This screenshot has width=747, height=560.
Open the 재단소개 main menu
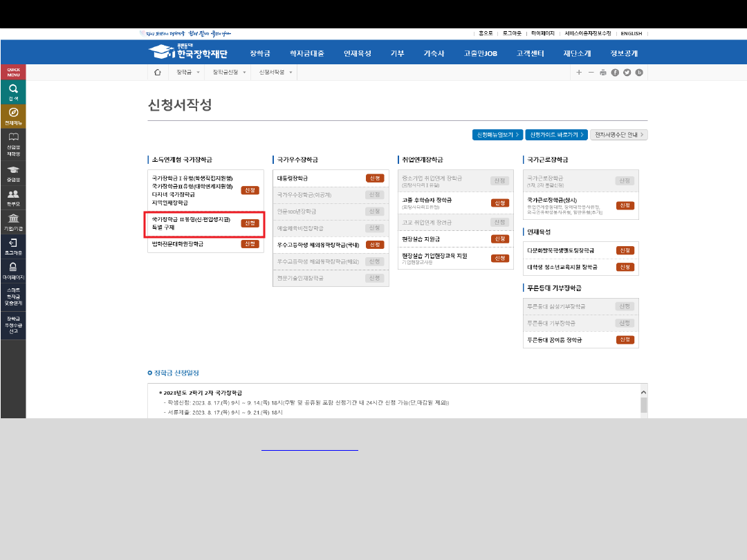(x=577, y=53)
